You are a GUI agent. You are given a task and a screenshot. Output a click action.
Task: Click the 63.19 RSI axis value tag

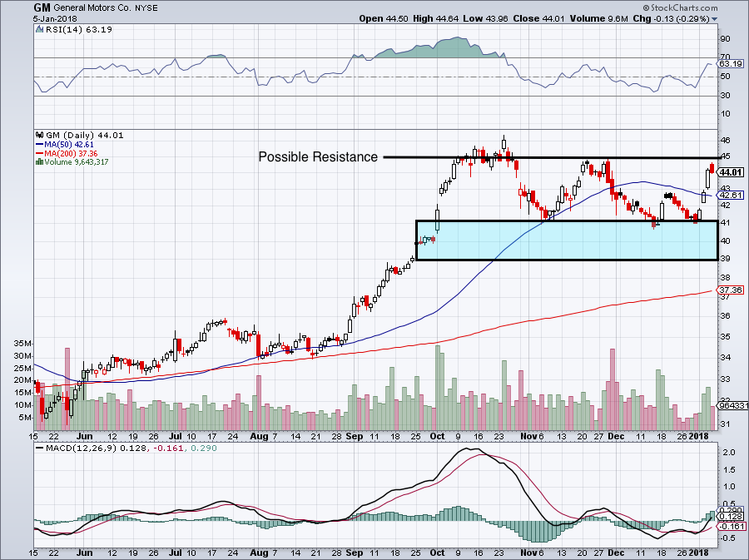[731, 63]
